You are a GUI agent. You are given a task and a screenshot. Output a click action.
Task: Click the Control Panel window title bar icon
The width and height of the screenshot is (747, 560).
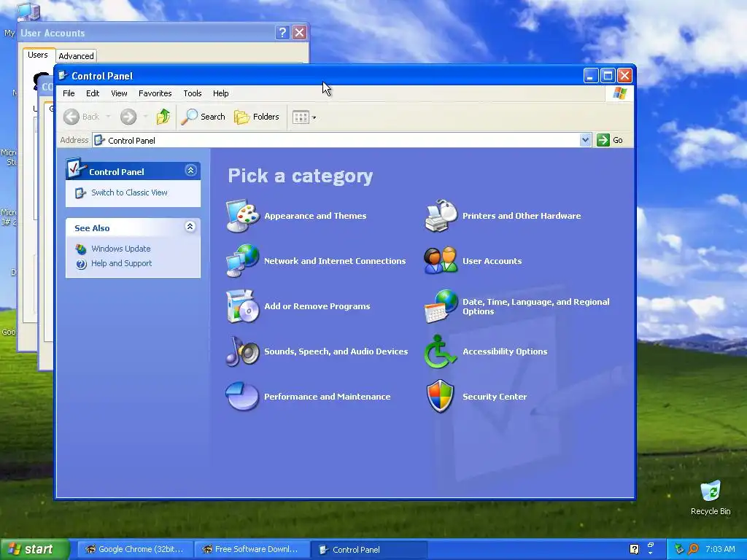(63, 75)
